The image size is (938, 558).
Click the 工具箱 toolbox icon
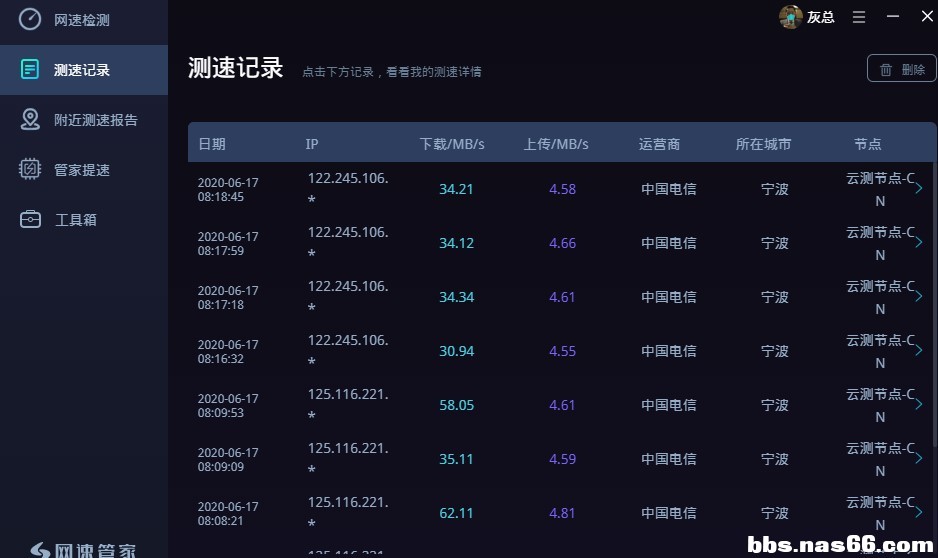(x=30, y=219)
